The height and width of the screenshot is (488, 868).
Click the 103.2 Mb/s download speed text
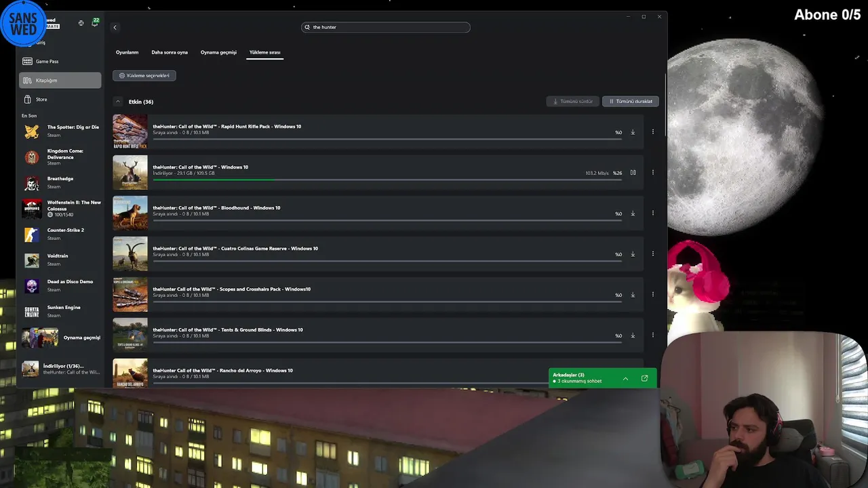click(597, 174)
